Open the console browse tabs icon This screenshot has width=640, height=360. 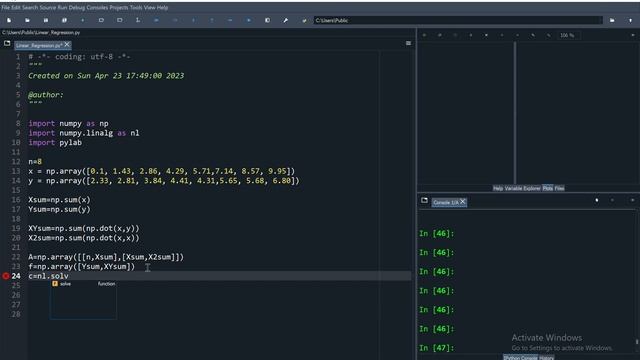coord(424,200)
